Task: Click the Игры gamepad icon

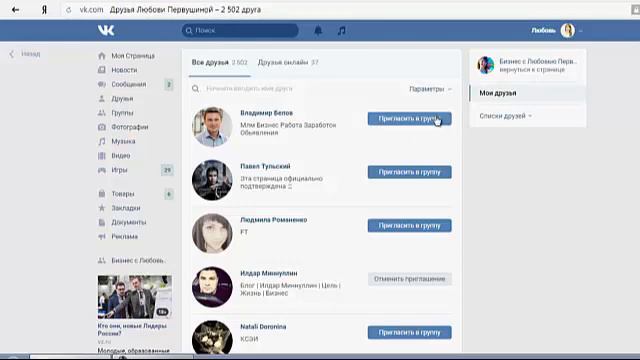Action: (x=102, y=170)
